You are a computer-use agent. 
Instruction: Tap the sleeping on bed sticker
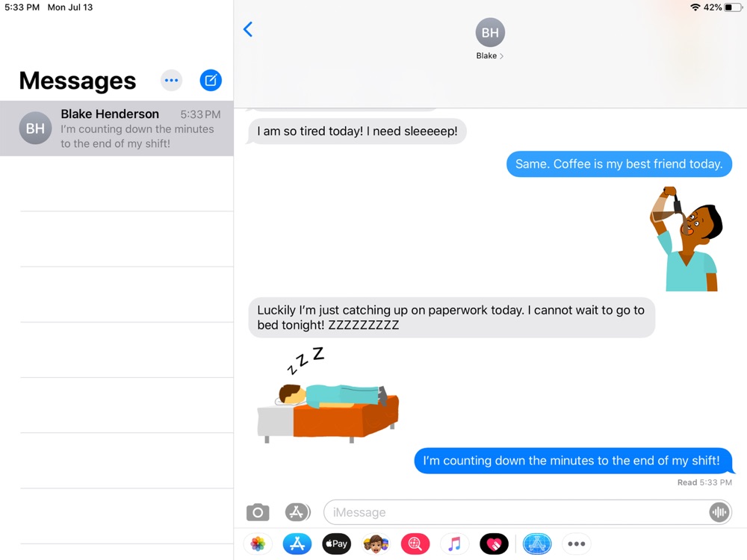point(328,395)
